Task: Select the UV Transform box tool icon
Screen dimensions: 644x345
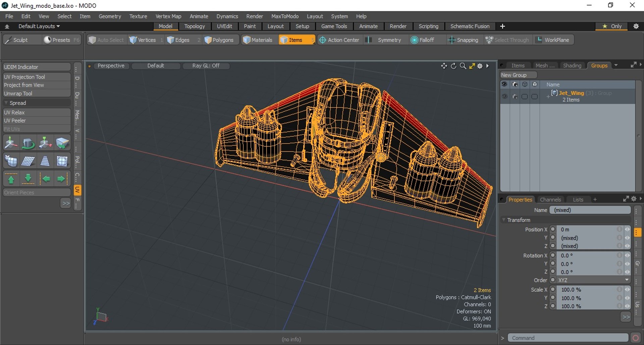Action: pyautogui.click(x=62, y=143)
